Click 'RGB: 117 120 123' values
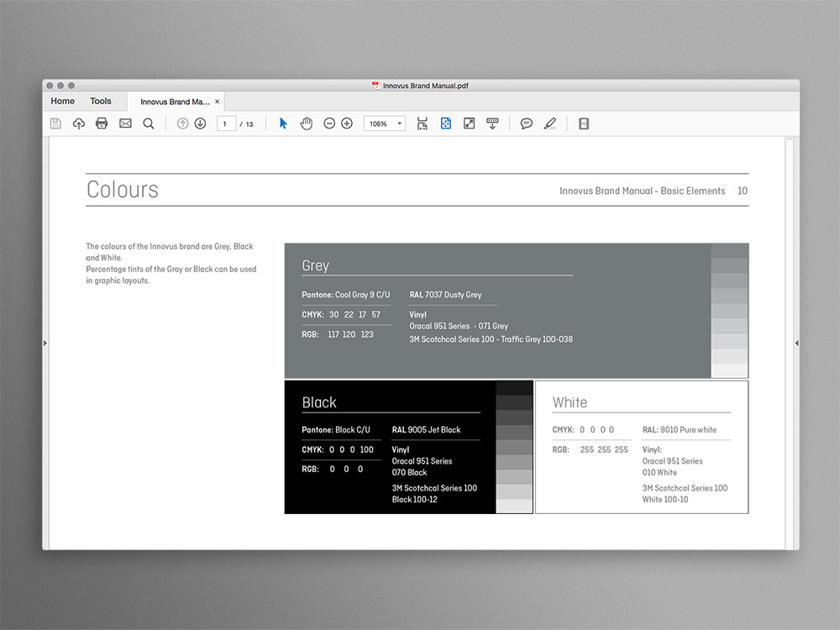 click(338, 334)
